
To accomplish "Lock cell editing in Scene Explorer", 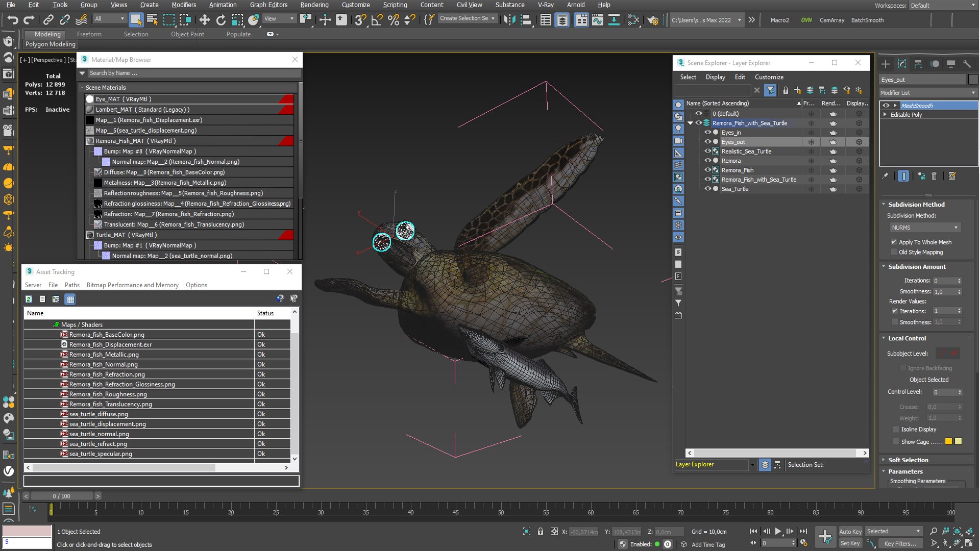I will [x=786, y=90].
